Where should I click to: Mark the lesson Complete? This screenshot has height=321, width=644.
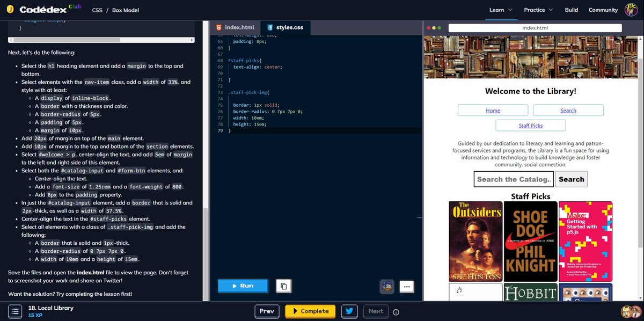pos(310,311)
